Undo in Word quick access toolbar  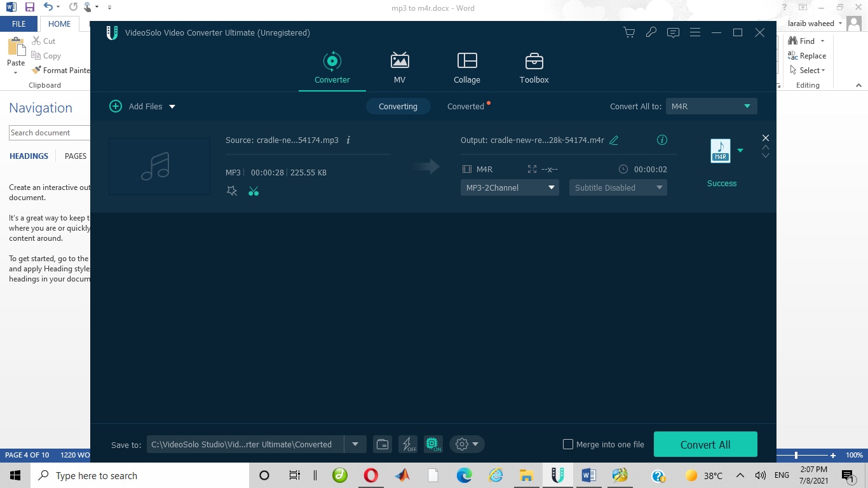point(48,7)
